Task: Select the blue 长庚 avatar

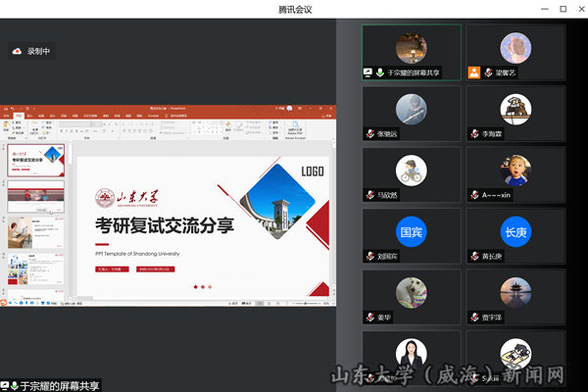Action: (515, 232)
